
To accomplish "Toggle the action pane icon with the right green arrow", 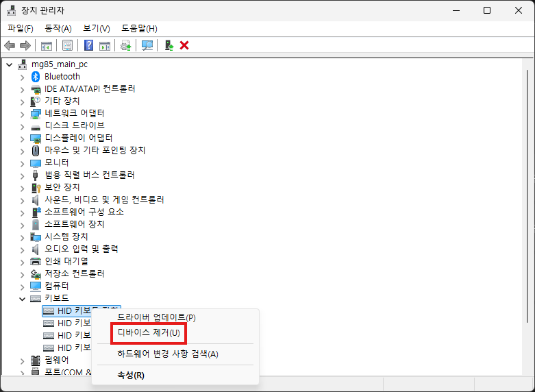I will (105, 45).
